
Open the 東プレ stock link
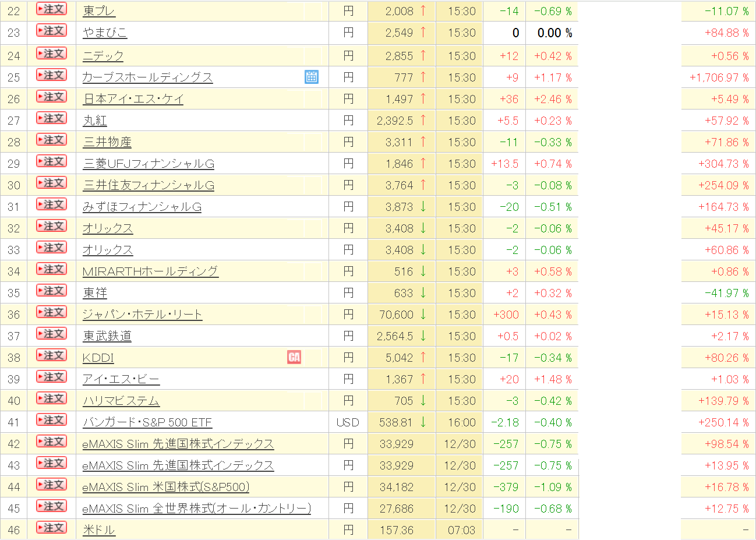[x=99, y=11]
